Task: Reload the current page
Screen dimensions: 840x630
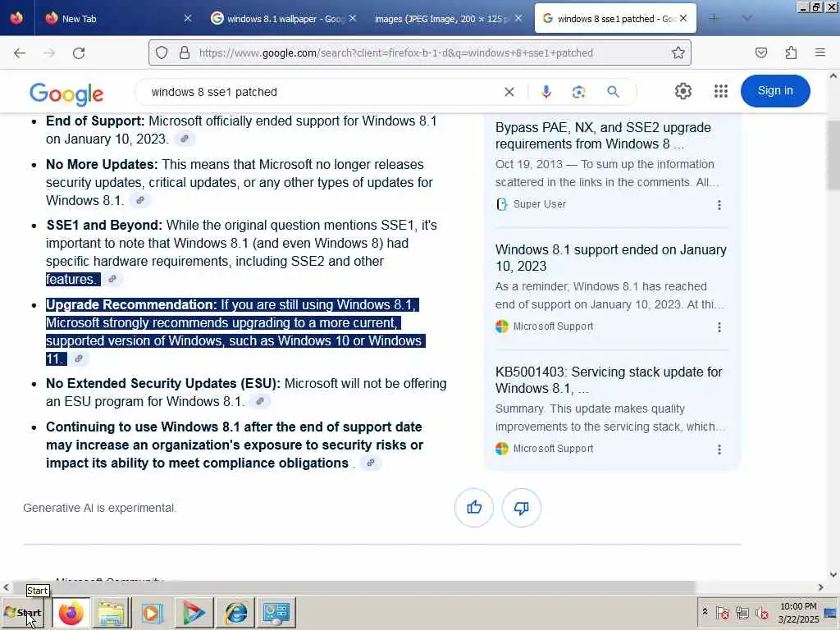Action: click(x=79, y=53)
